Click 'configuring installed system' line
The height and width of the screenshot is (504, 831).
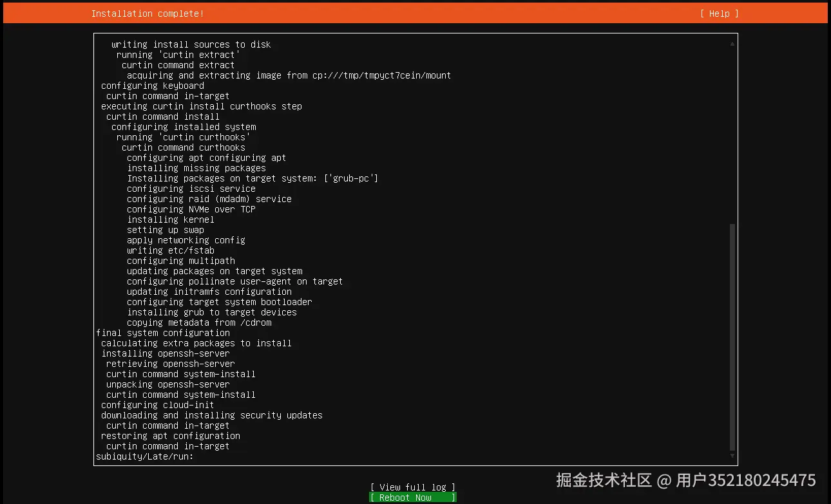[x=184, y=127]
